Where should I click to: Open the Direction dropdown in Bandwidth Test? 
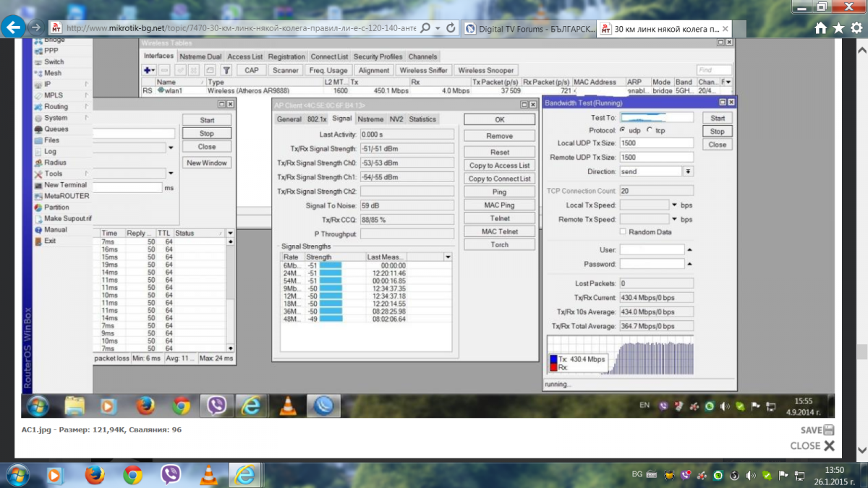[688, 171]
